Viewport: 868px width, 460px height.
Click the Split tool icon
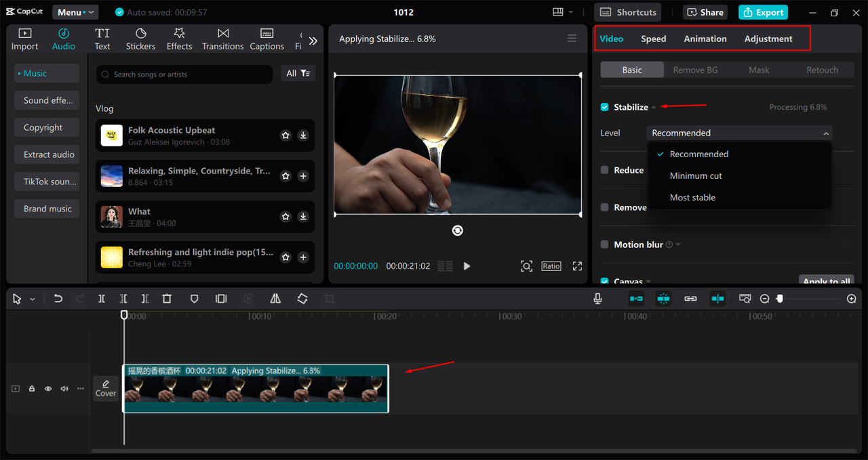(101, 299)
